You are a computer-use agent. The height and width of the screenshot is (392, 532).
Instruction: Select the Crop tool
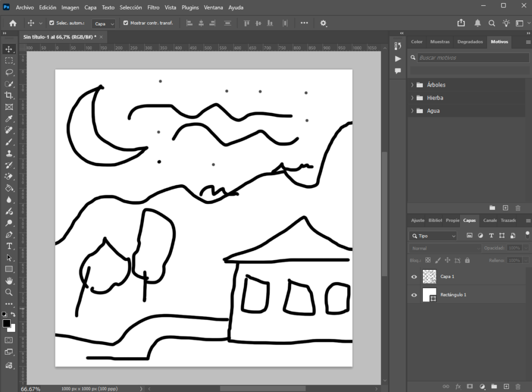[9, 96]
